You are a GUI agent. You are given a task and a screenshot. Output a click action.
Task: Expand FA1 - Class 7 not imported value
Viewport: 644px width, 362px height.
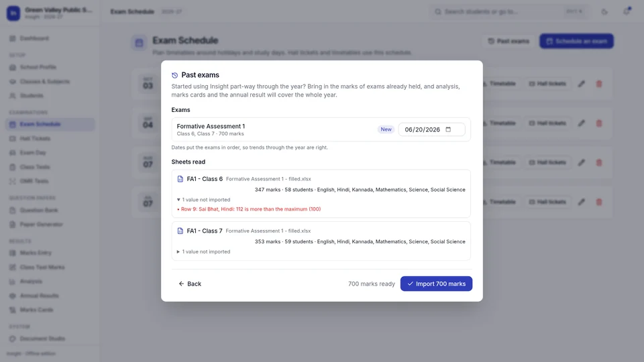203,251
